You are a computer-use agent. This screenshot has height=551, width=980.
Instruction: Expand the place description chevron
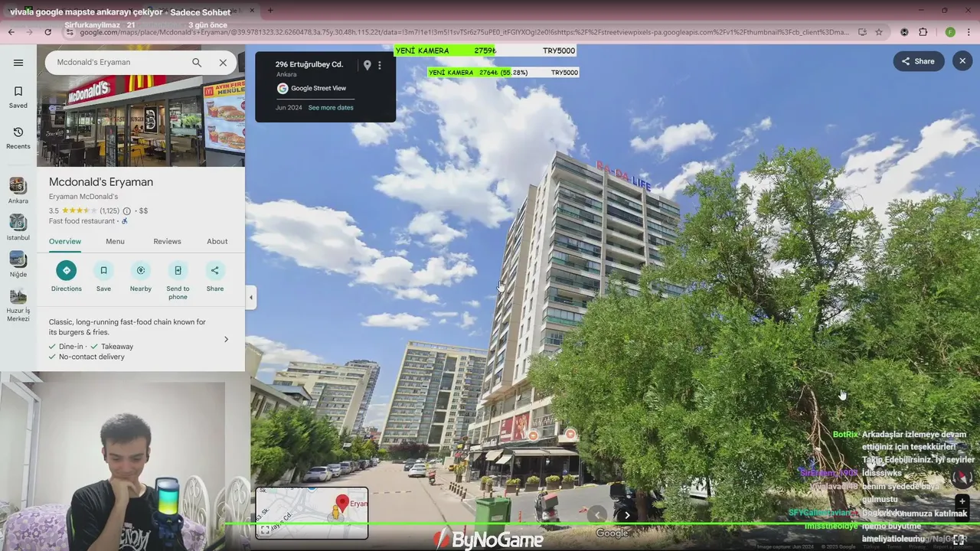[x=226, y=339]
